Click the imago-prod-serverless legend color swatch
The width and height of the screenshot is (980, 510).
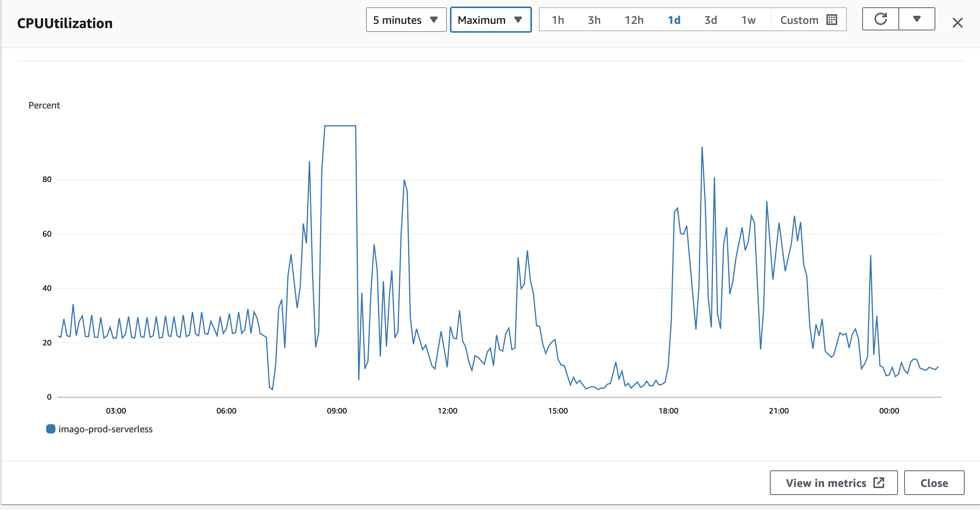pos(50,429)
